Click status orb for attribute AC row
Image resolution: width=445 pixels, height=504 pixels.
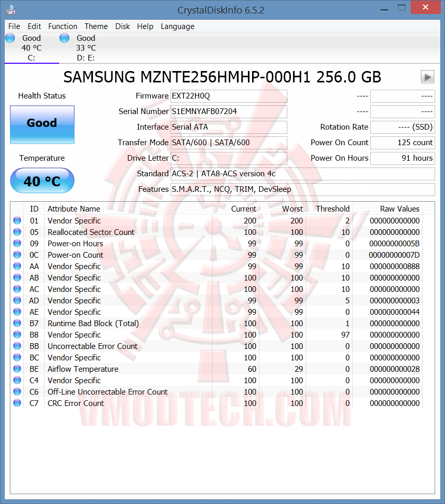tap(17, 289)
